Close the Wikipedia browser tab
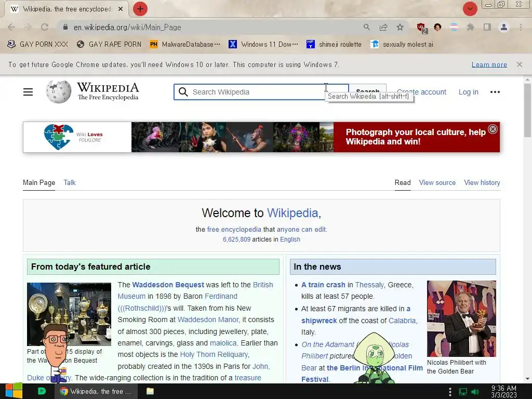The width and height of the screenshot is (532, 399). pyautogui.click(x=121, y=9)
